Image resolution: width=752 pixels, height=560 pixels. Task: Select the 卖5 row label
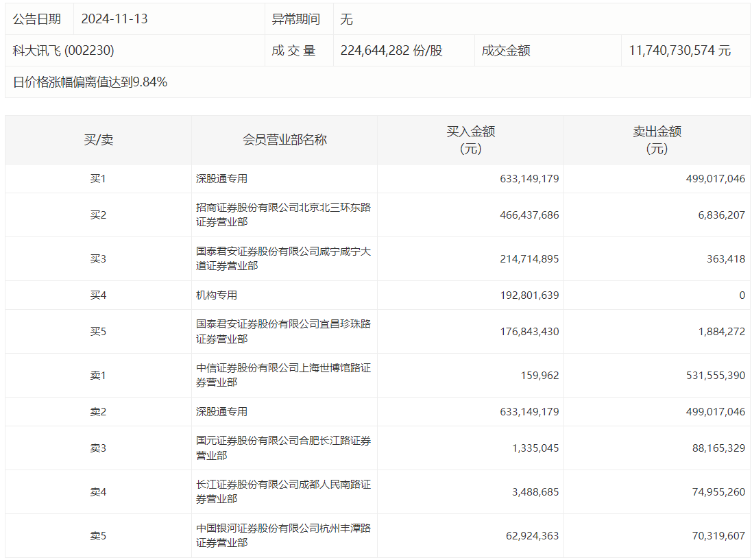click(98, 536)
